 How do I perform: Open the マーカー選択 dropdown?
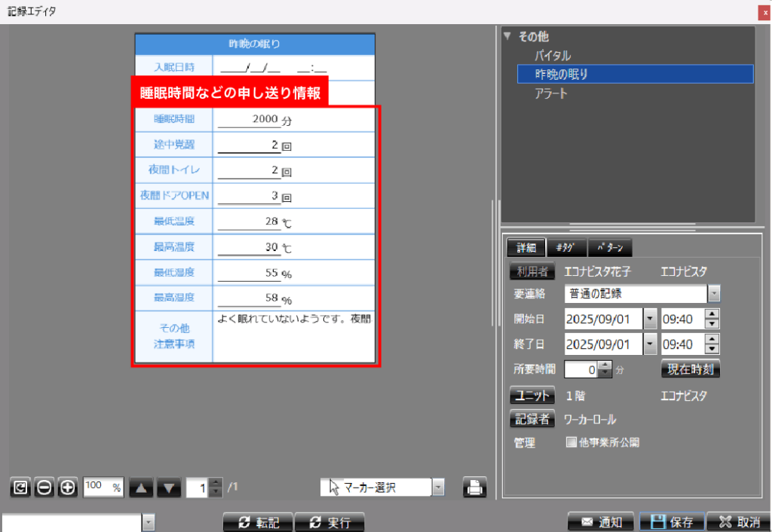(x=438, y=488)
